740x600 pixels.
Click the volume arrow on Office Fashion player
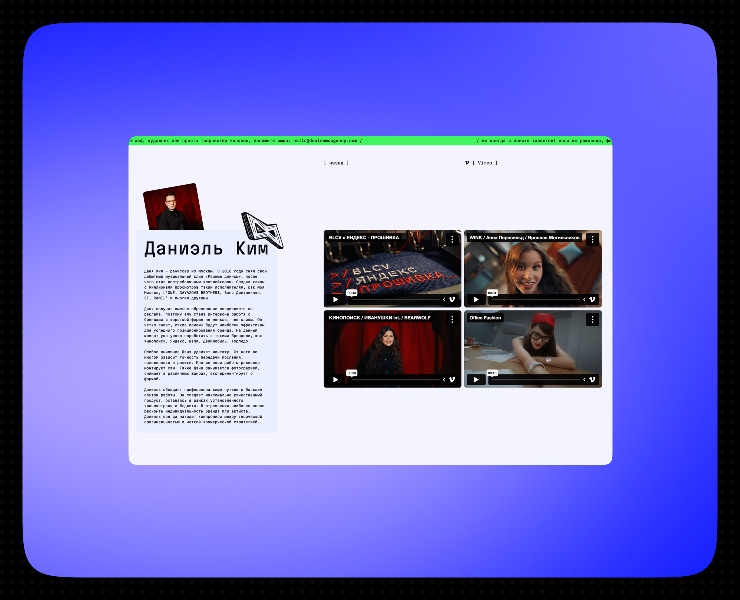(x=584, y=380)
